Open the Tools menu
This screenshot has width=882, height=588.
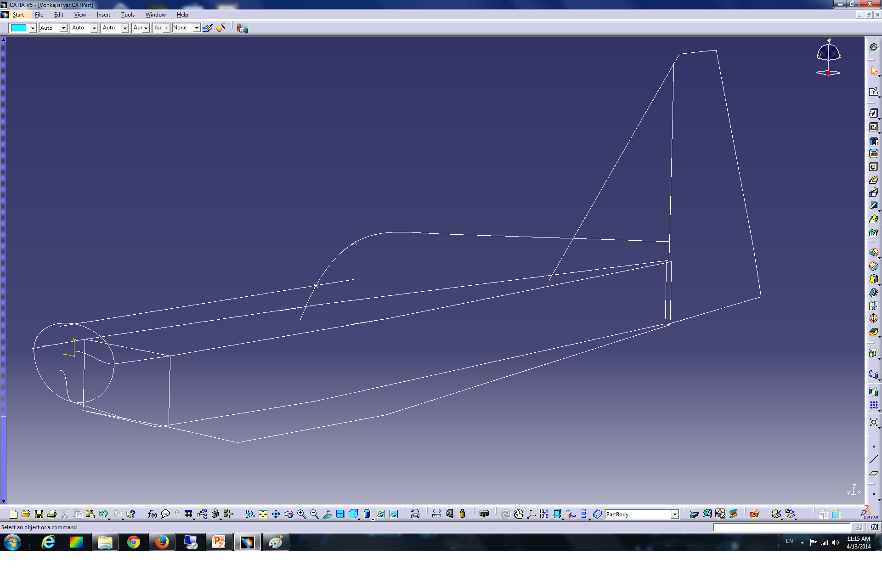coord(128,15)
